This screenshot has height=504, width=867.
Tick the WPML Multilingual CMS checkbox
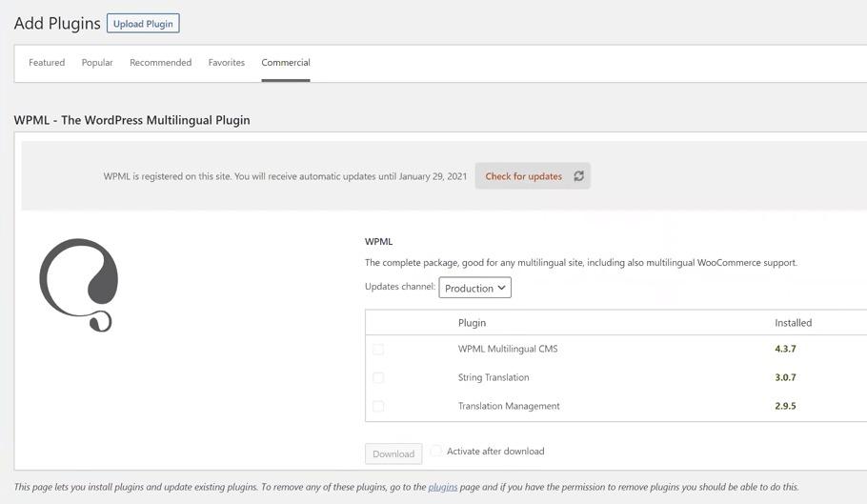[378, 350]
